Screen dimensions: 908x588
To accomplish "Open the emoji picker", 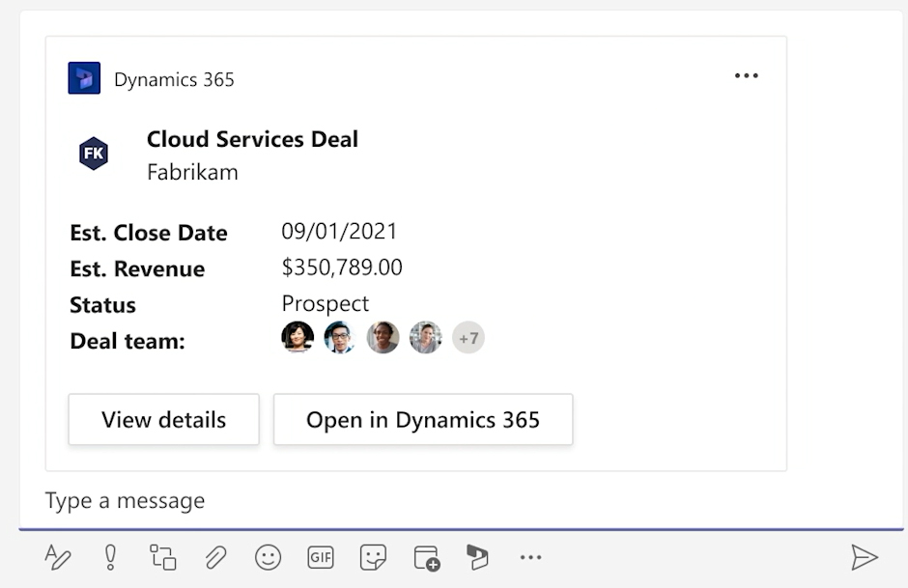I will pos(268,557).
